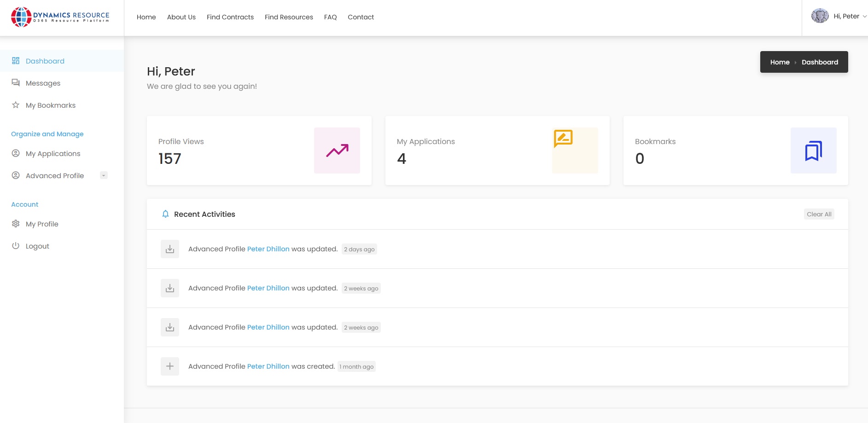Image resolution: width=868 pixels, height=423 pixels.
Task: Click the user avatar picture in header
Action: pos(820,16)
